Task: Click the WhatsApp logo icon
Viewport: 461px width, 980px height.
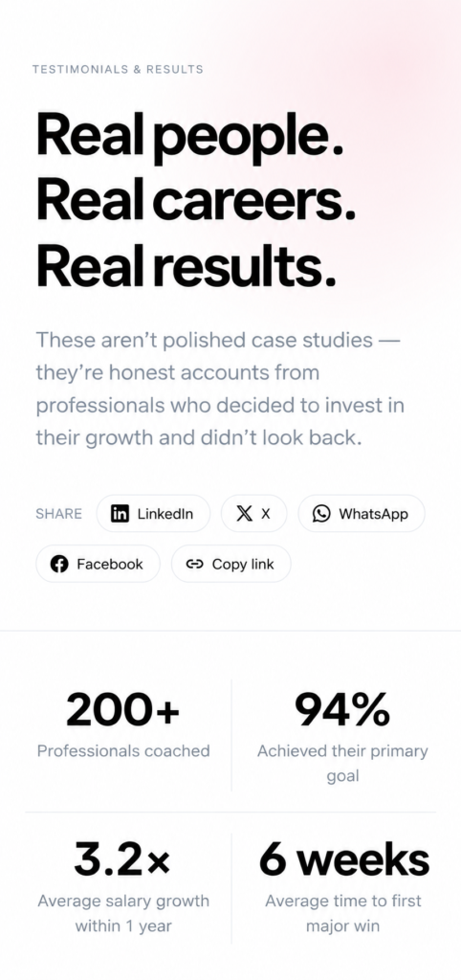Action: (321, 514)
